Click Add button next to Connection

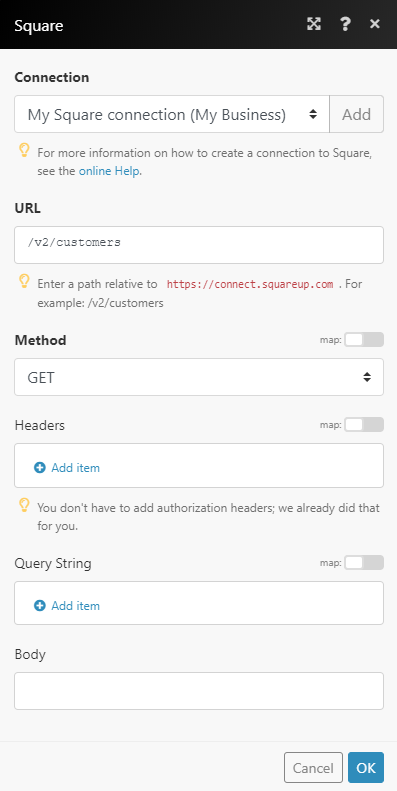click(357, 115)
